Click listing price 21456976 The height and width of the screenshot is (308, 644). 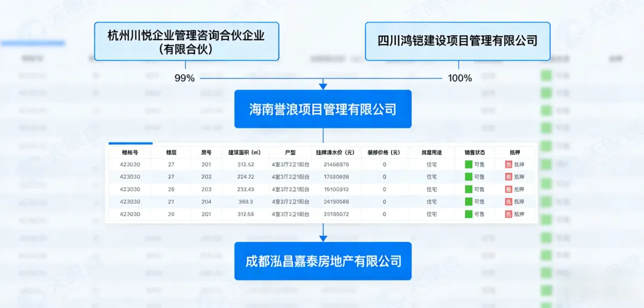point(336,164)
